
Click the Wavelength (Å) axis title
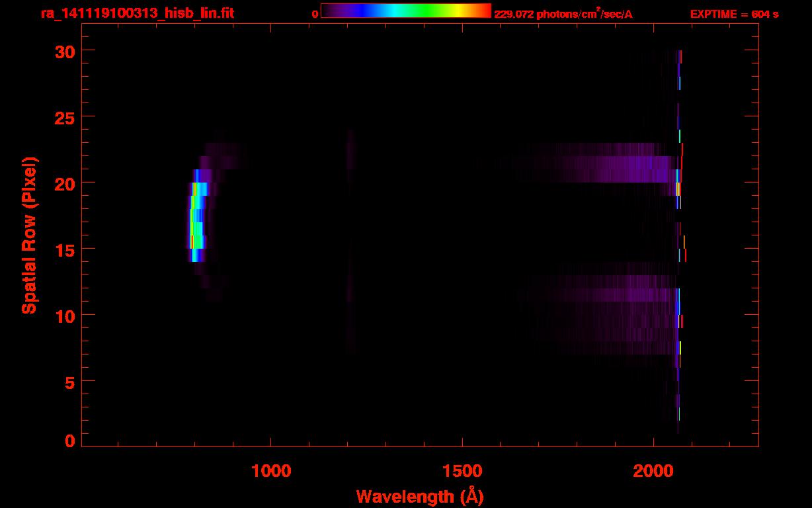(x=420, y=496)
